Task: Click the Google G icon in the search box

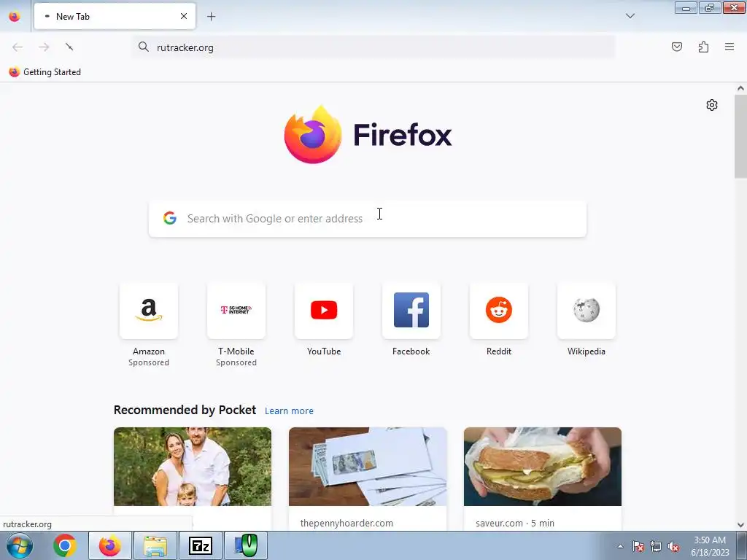Action: 170,218
